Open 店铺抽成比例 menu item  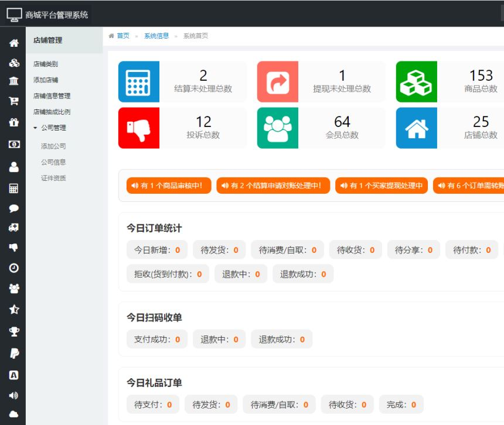click(52, 112)
